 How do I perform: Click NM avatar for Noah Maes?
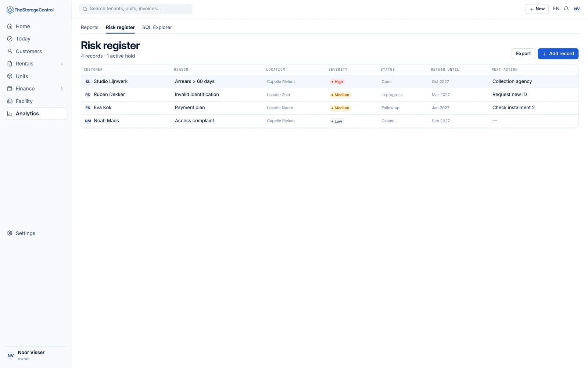pyautogui.click(x=88, y=121)
